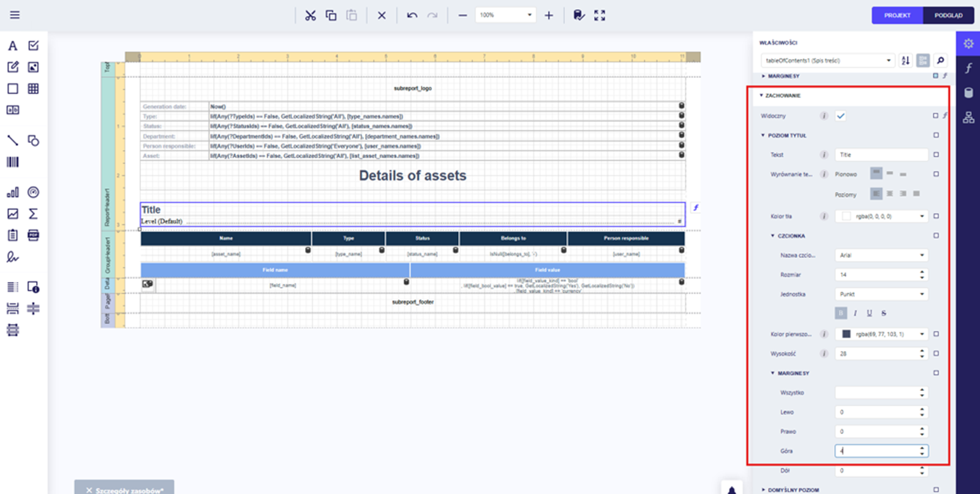
Task: Toggle fullscreen mode icon
Action: 600,15
